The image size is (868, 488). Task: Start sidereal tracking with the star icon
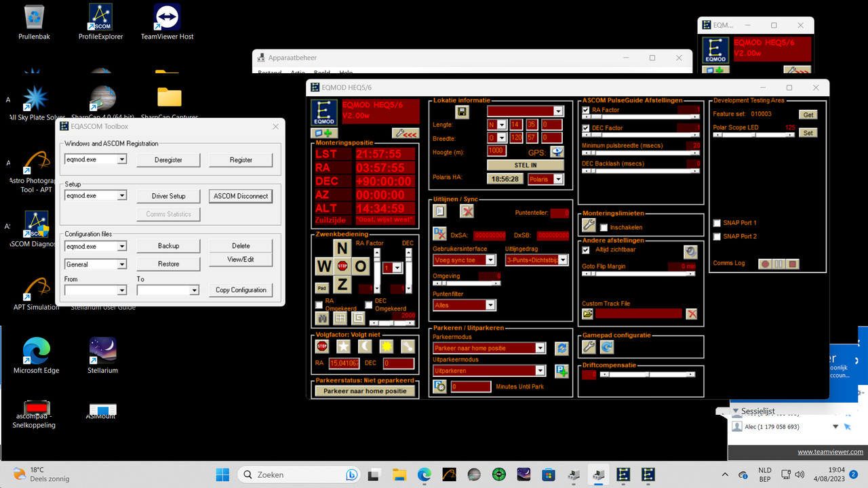344,346
